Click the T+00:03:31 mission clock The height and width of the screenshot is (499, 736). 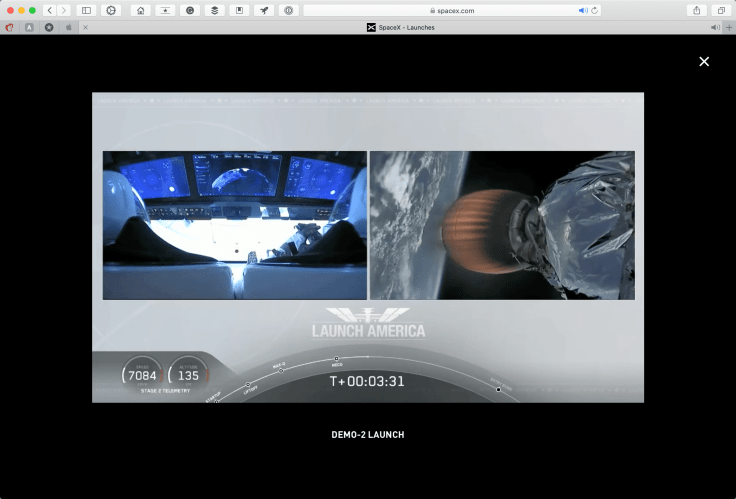tap(367, 381)
